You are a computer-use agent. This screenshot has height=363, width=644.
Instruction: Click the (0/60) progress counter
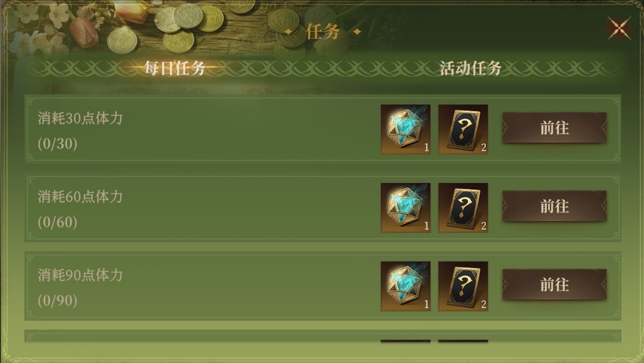pyautogui.click(x=57, y=222)
